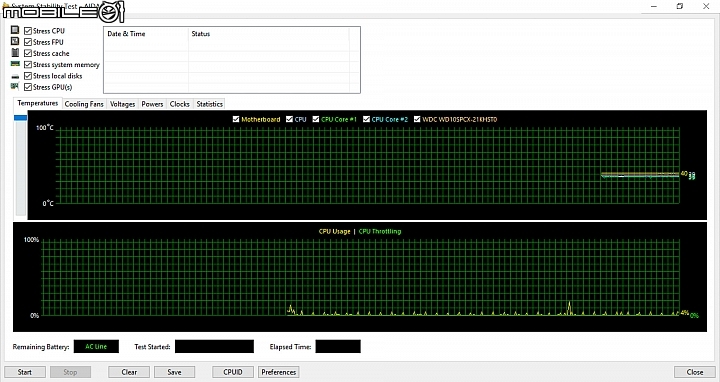Minimize the System Stability Test window
Image resolution: width=720 pixels, height=382 pixels.
pos(654,6)
